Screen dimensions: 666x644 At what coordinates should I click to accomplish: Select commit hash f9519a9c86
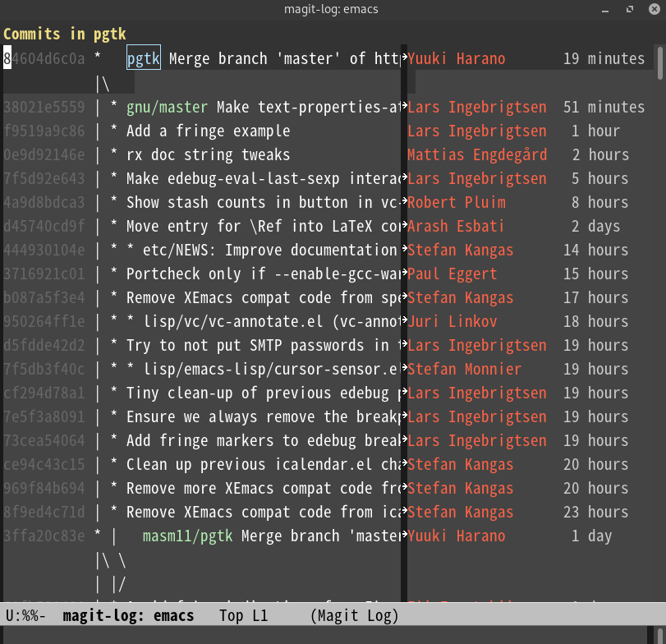[x=44, y=131]
